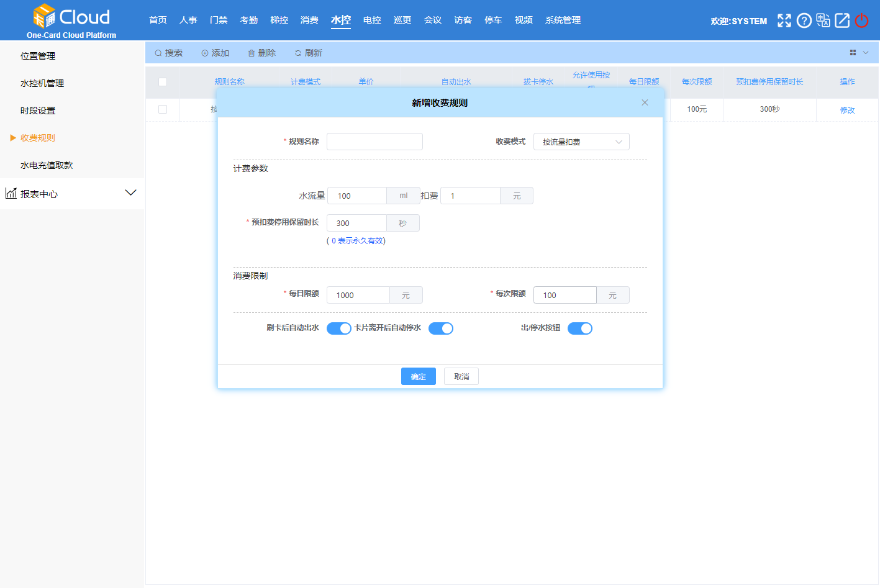Screen dimensions: 880x588
Task: Click the 规则名称 input field
Action: 374,142
